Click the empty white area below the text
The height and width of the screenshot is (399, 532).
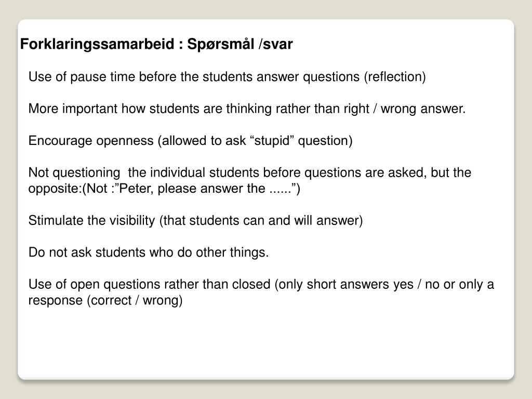point(266,343)
